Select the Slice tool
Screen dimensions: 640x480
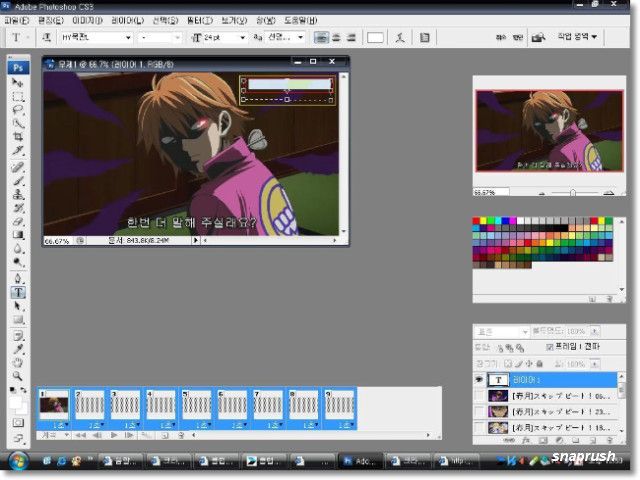tap(18, 150)
